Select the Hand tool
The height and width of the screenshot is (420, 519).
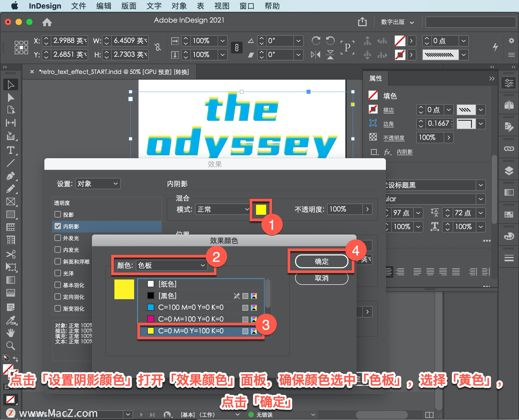[11, 333]
